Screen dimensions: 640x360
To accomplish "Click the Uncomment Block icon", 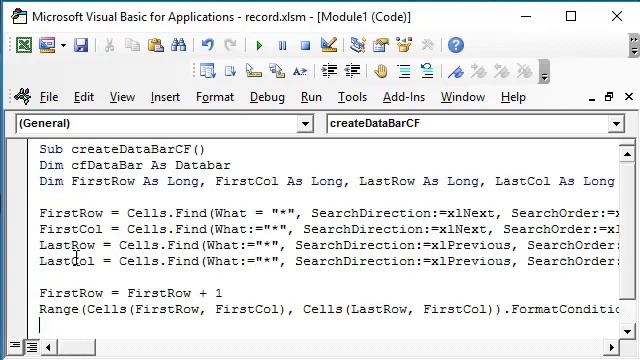I will [x=427, y=71].
